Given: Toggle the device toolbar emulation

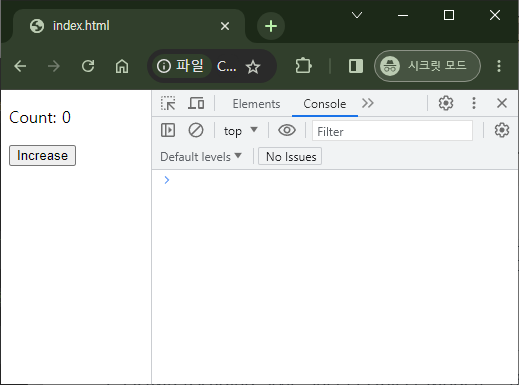Looking at the screenshot, I should 196,103.
